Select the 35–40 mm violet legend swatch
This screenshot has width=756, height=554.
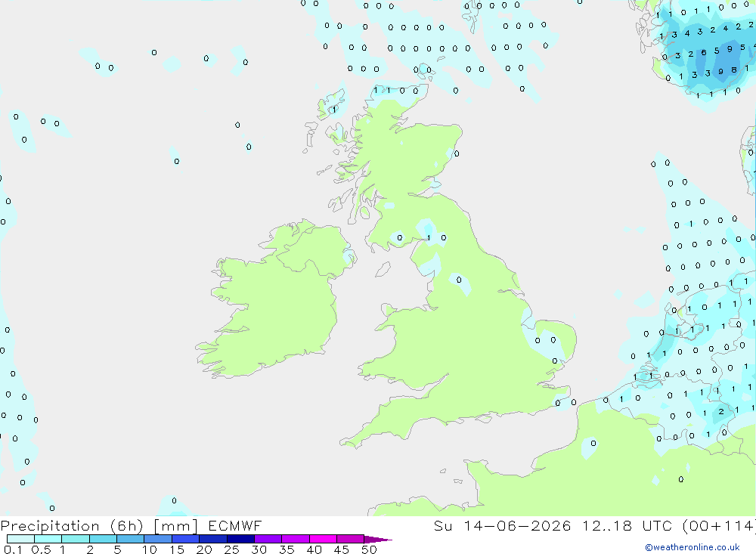(296, 539)
